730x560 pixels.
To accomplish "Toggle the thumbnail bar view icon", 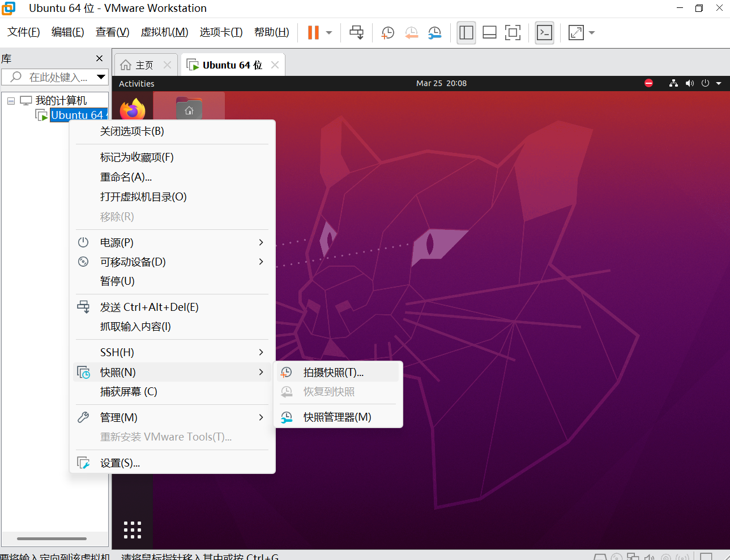I will click(x=490, y=32).
